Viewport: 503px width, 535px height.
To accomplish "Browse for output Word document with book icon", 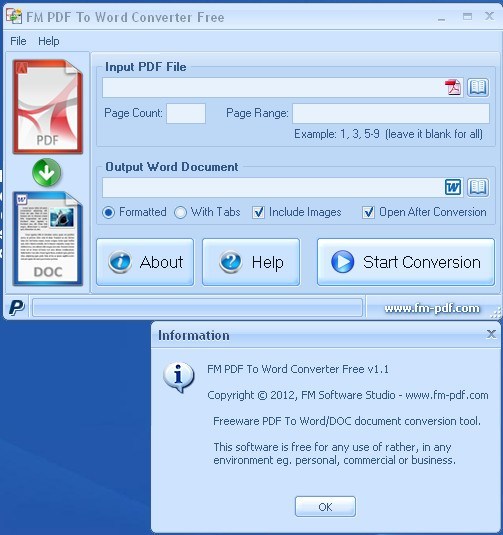I will coord(478,187).
